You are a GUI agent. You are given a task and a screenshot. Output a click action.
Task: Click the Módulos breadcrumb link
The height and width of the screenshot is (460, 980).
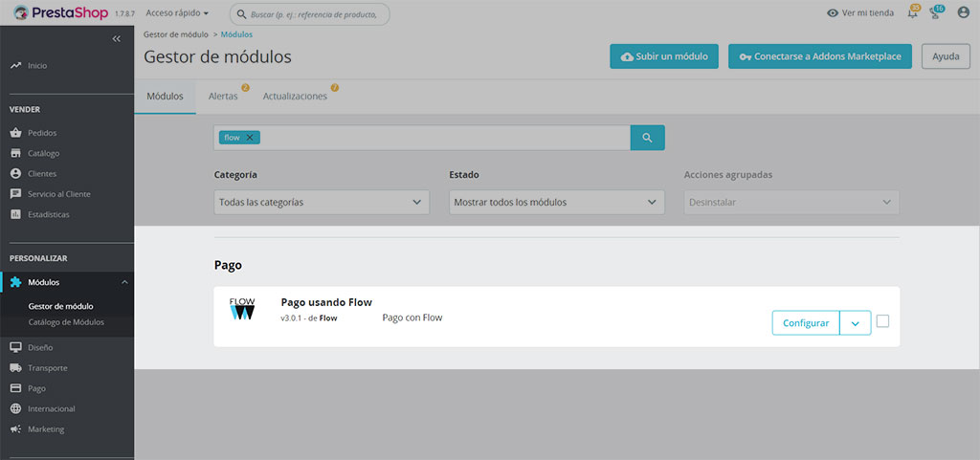237,34
